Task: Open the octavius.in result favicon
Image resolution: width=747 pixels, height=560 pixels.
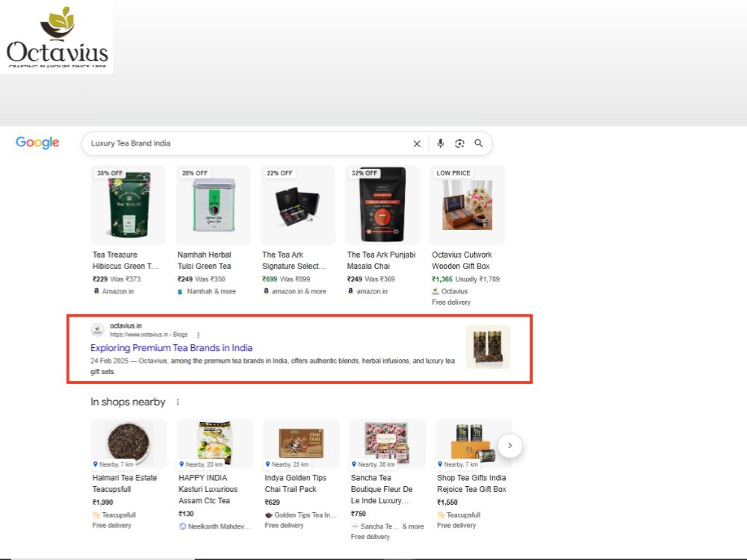Action: pyautogui.click(x=98, y=329)
